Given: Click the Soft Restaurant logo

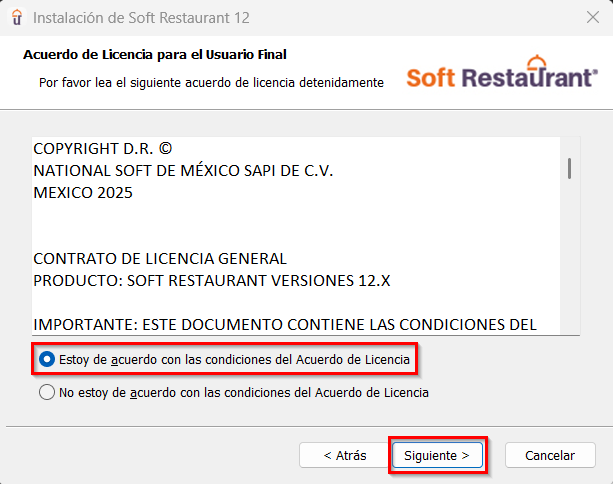Looking at the screenshot, I should coord(502,72).
